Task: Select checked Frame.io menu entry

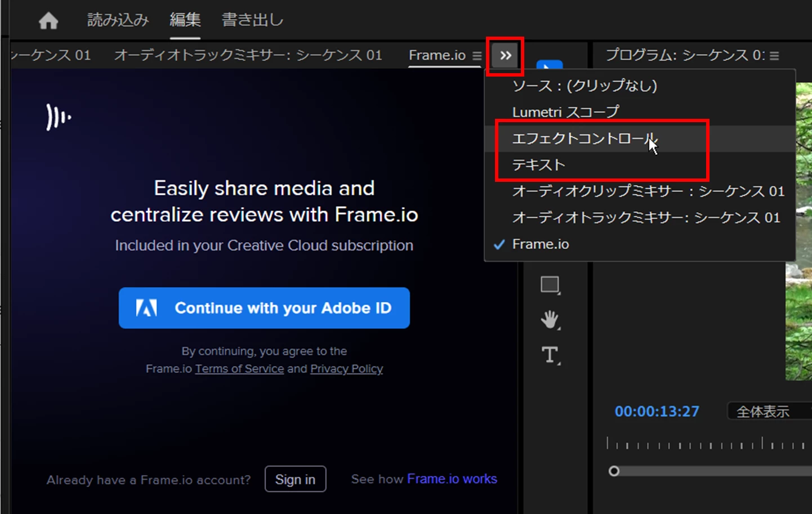Action: click(x=640, y=244)
